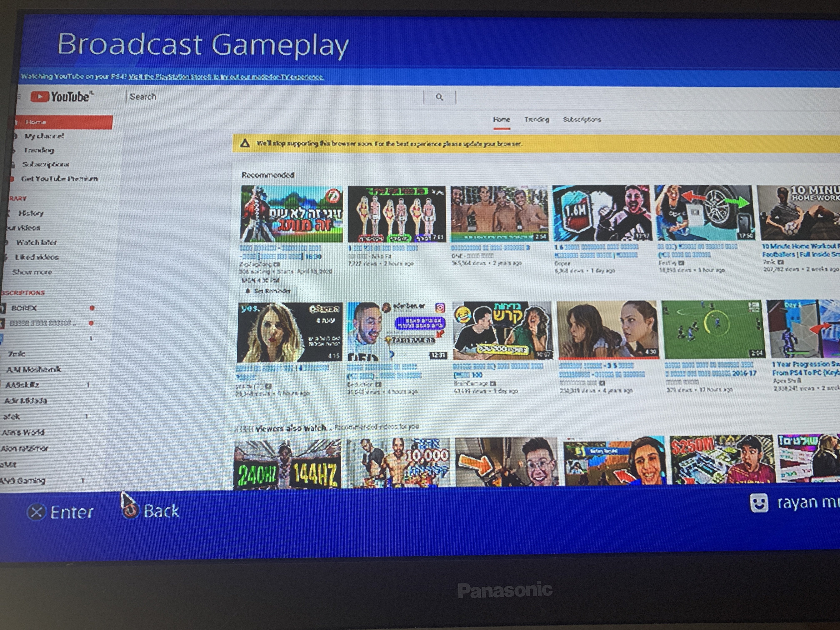Click the search magnifier button
This screenshot has width=840, height=630.
(439, 97)
